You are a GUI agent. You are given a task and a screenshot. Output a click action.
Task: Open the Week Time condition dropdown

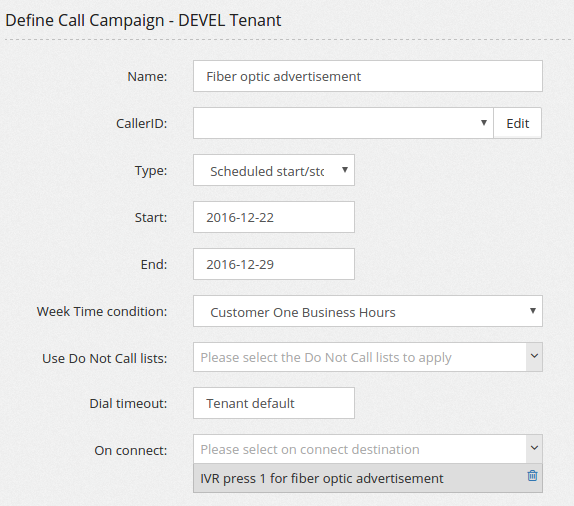368,311
